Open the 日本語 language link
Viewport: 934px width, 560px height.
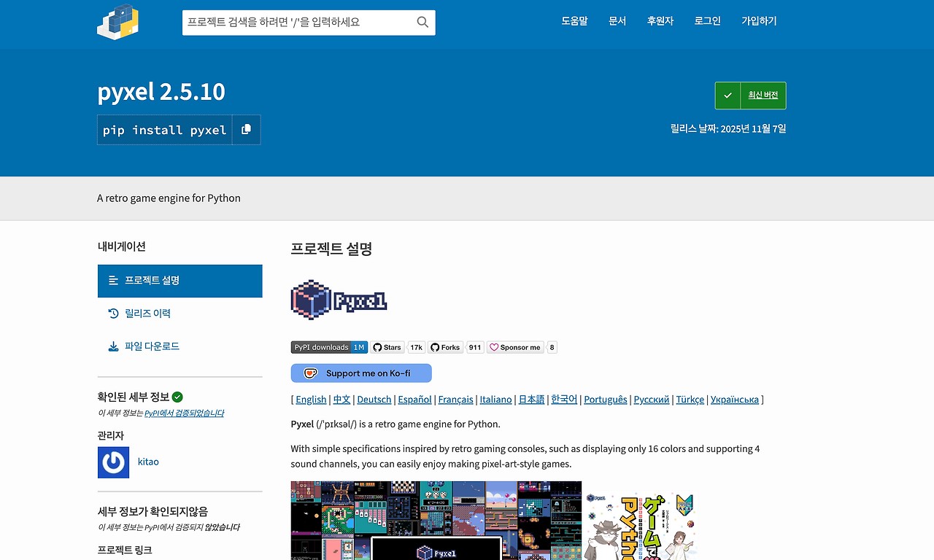tap(531, 400)
